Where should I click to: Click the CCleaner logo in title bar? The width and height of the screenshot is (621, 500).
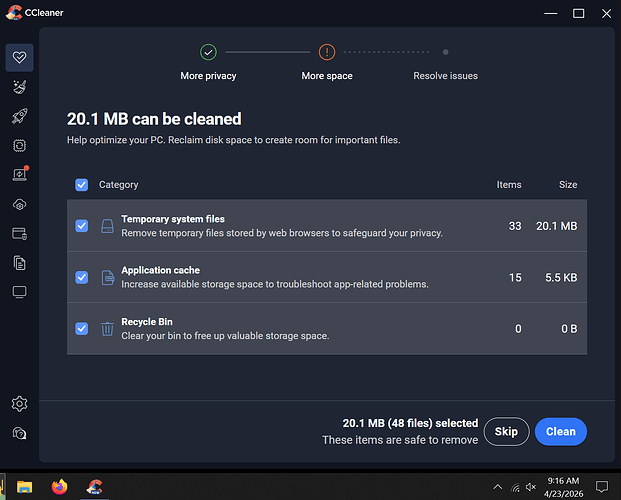point(13,13)
